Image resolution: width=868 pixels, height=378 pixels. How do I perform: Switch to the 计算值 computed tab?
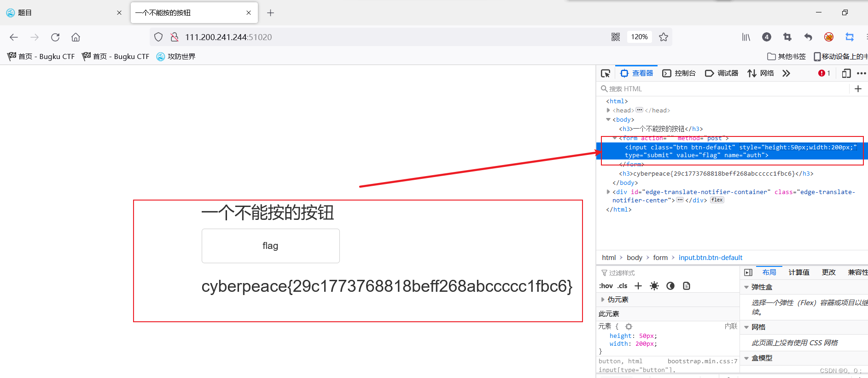click(799, 272)
